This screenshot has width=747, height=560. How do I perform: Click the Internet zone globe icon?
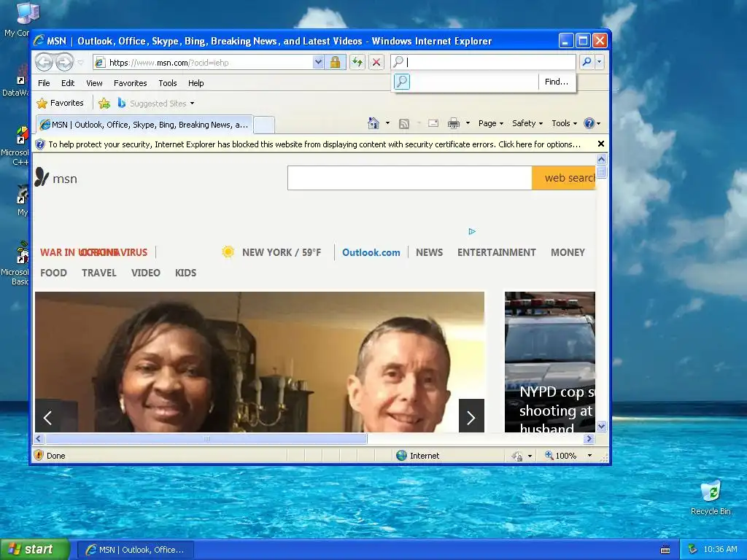click(402, 456)
